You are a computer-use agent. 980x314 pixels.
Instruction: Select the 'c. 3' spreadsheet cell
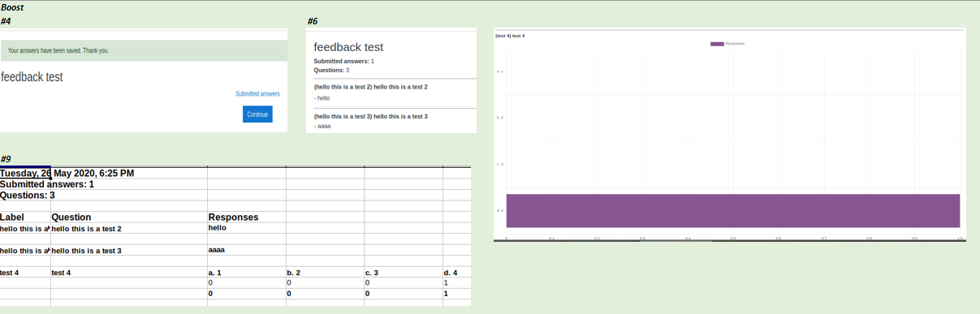point(404,273)
